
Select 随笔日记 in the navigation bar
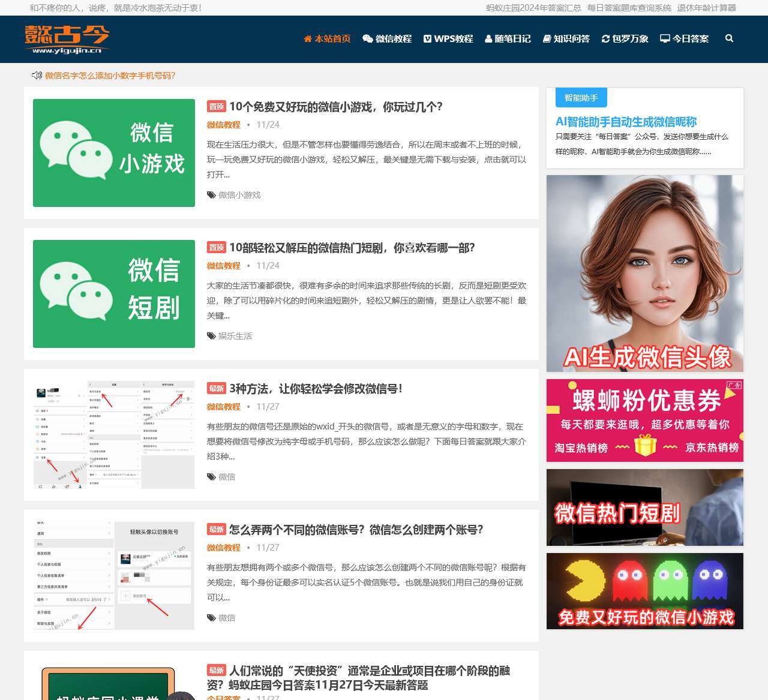[x=508, y=38]
